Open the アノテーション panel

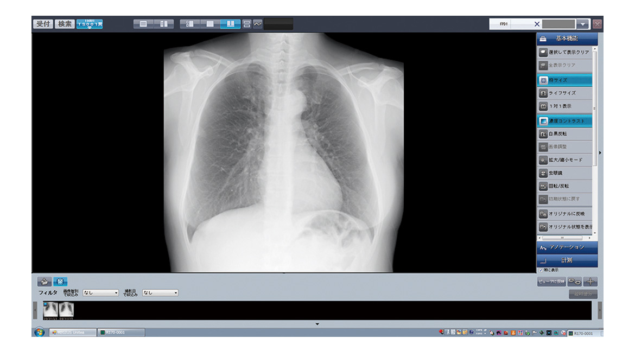(x=564, y=248)
